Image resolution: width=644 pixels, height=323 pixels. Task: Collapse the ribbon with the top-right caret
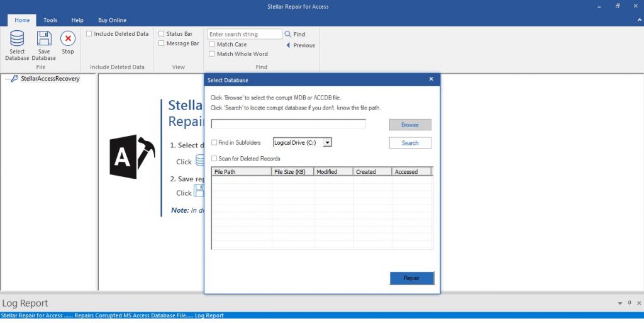(639, 20)
